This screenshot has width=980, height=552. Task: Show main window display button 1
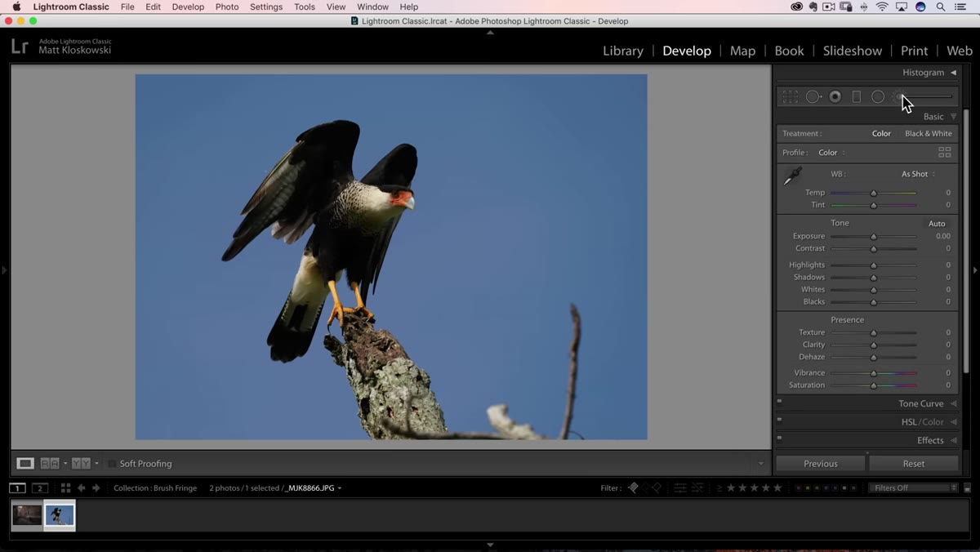click(17, 488)
